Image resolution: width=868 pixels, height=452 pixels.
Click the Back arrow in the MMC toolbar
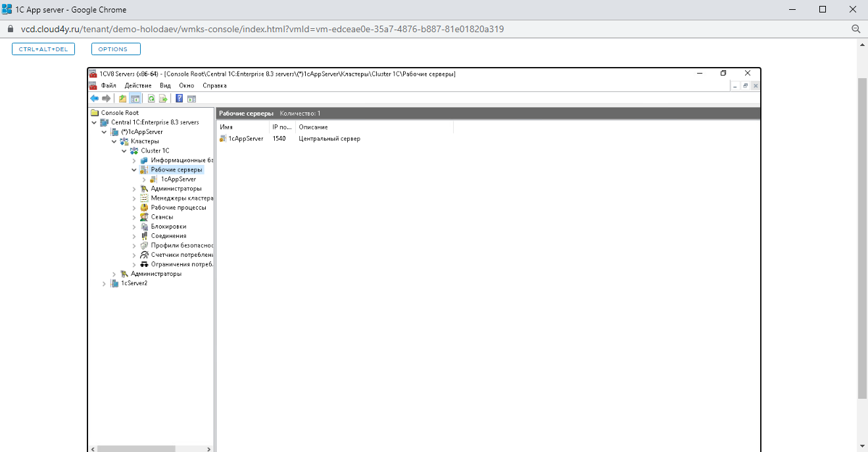click(95, 99)
